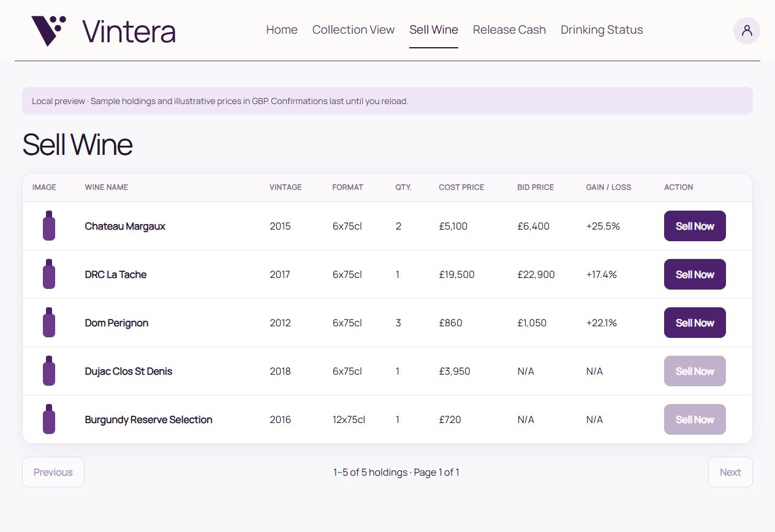
Task: Click the Burgundy Reserve Selection bottle image
Action: click(x=49, y=419)
